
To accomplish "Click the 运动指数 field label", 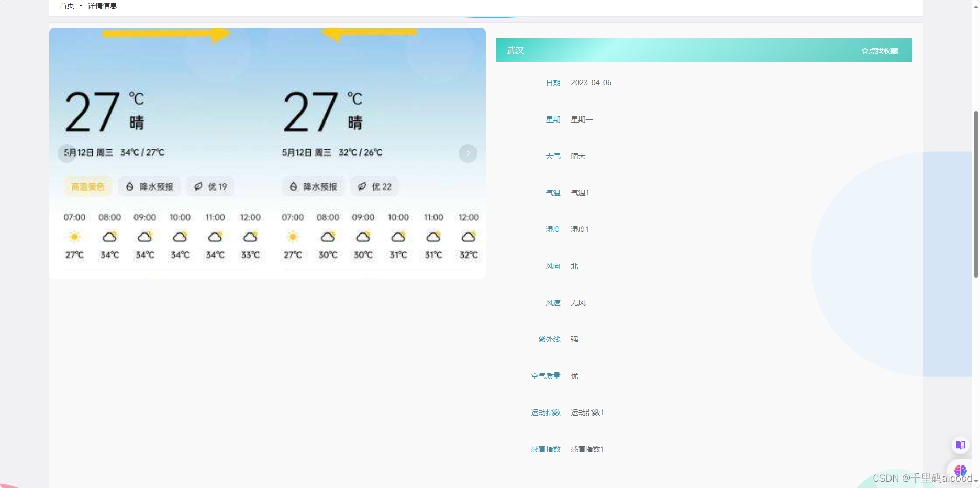I will click(x=545, y=413).
